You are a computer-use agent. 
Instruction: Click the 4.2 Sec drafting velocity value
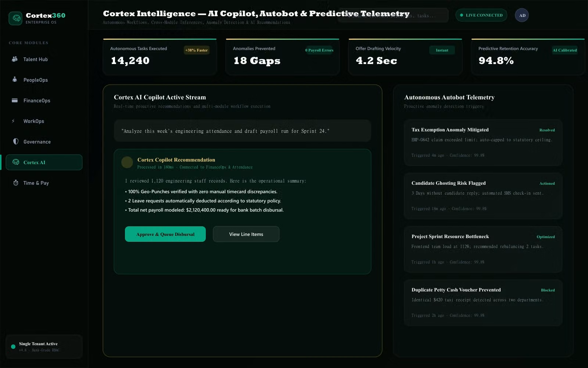[x=376, y=61]
